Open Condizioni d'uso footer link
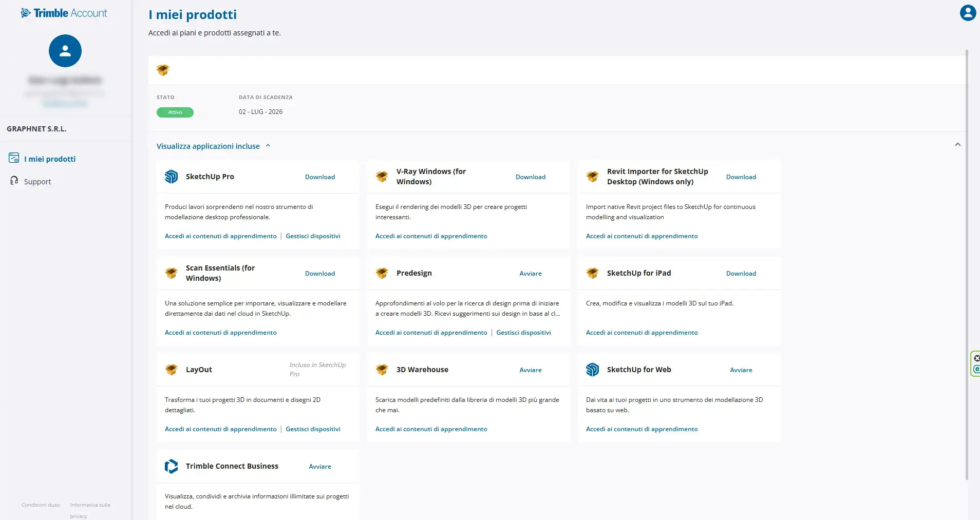980x520 pixels. 41,505
